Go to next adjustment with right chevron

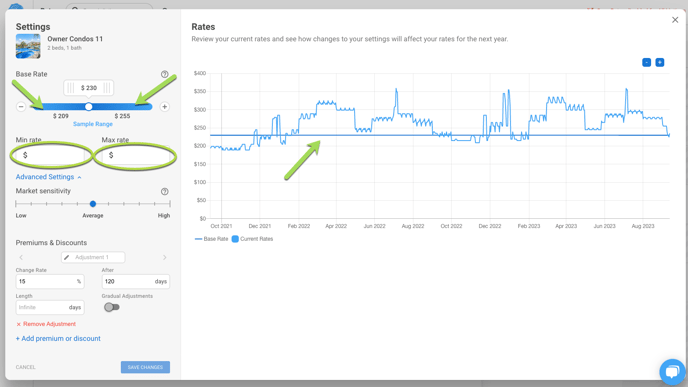165,258
